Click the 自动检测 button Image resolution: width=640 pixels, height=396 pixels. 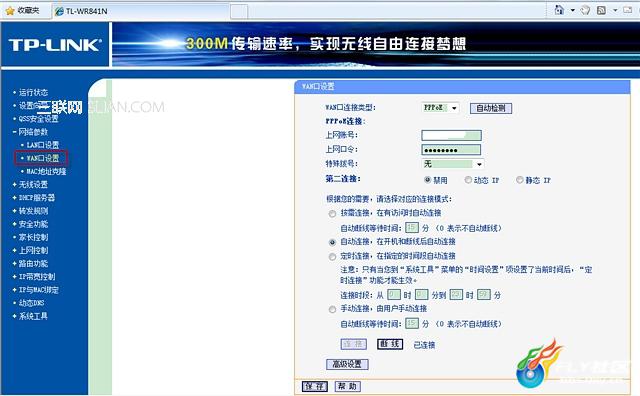(x=491, y=108)
